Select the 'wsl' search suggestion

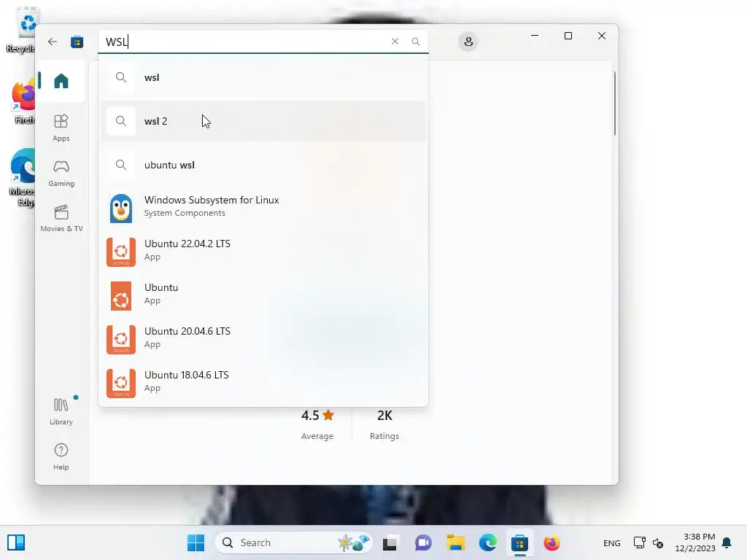(x=263, y=77)
